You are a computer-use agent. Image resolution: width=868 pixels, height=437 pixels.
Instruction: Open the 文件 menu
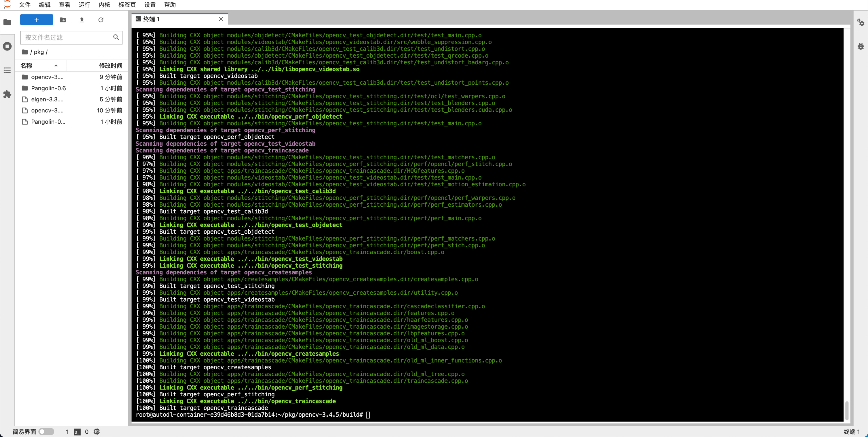tap(25, 5)
